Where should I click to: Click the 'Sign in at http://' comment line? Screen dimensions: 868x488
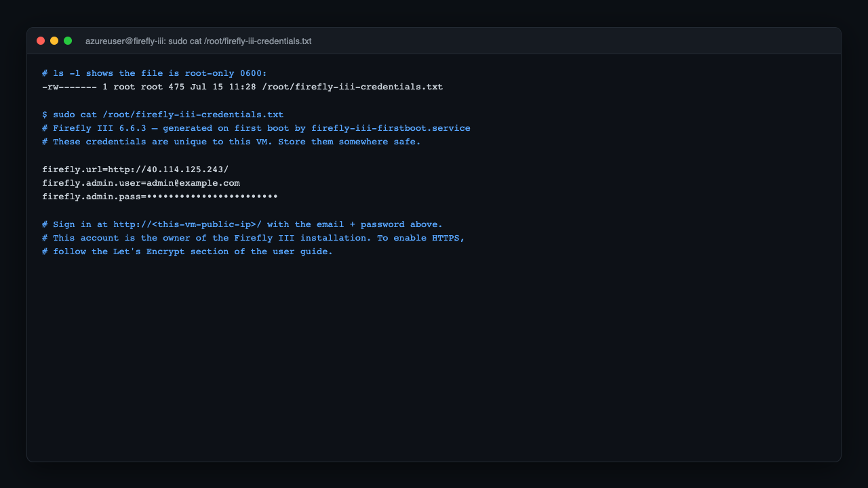pyautogui.click(x=242, y=224)
